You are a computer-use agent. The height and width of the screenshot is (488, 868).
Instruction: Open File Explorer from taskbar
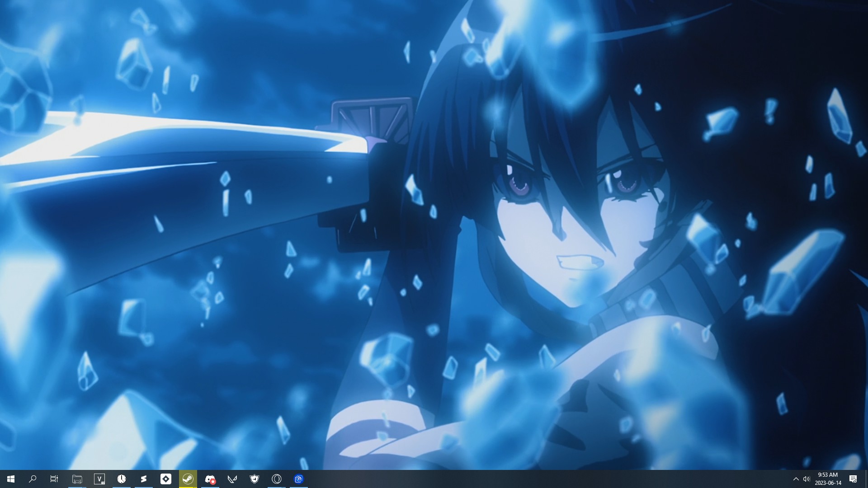coord(77,479)
